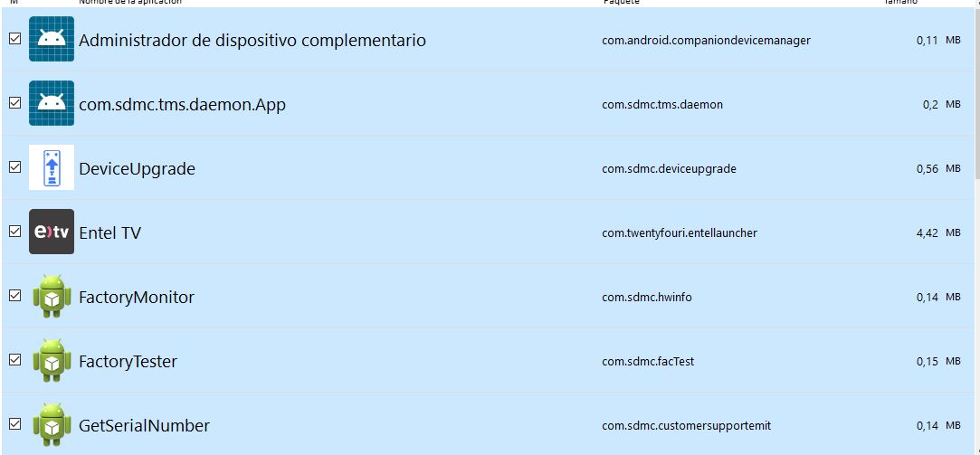Uncheck the FactoryTester row checkbox
Viewport: 980px width, 455px height.
point(14,360)
